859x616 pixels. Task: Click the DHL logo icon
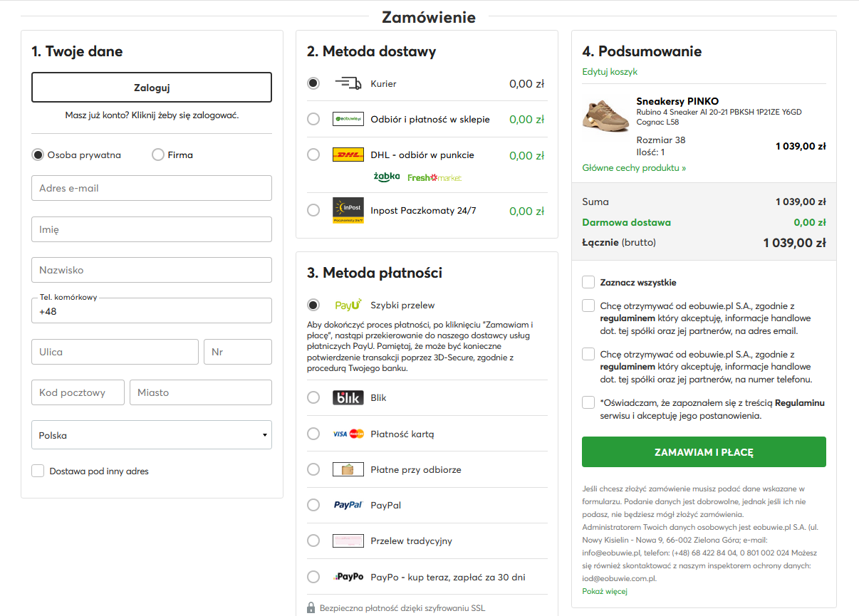pos(348,155)
